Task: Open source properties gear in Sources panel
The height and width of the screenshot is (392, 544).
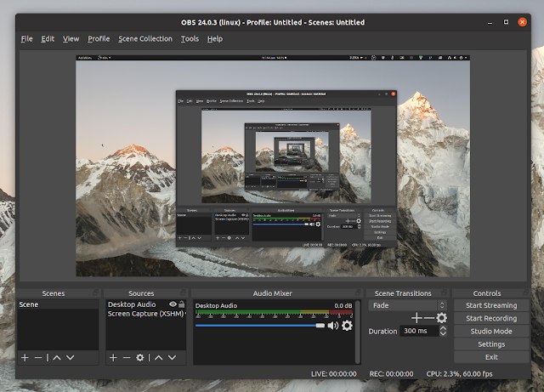Action: 140,358
